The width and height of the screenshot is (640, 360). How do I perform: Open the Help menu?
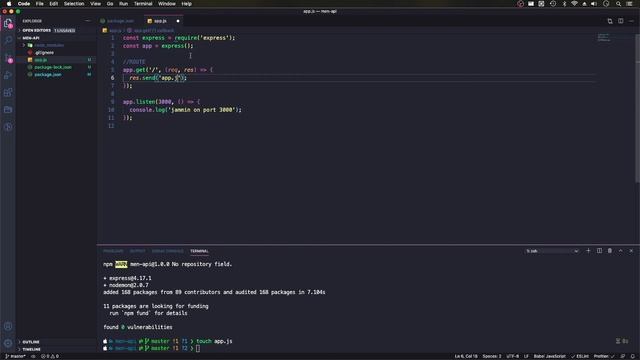click(187, 4)
